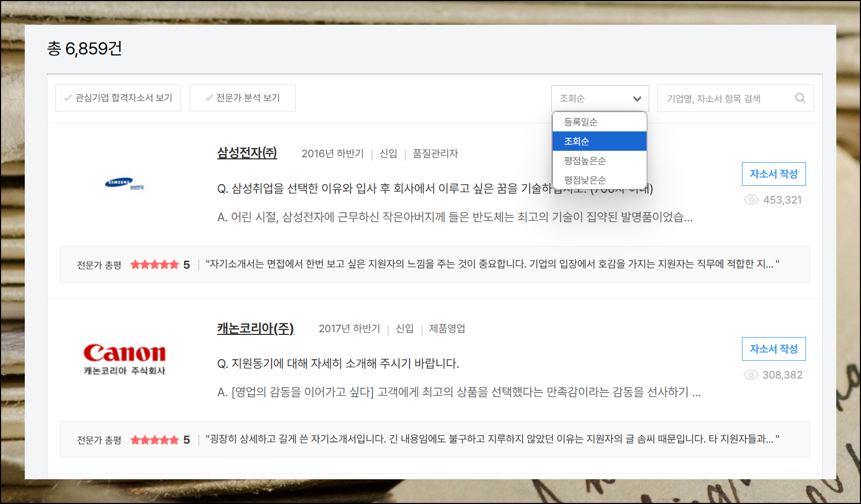
Task: Click Canon expert review quote 굉장히 상세하고
Action: pos(492,439)
